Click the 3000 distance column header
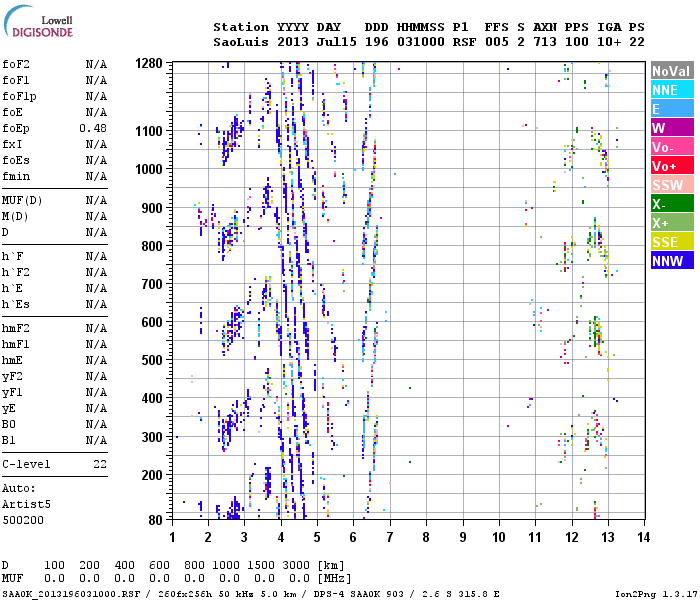 296,565
